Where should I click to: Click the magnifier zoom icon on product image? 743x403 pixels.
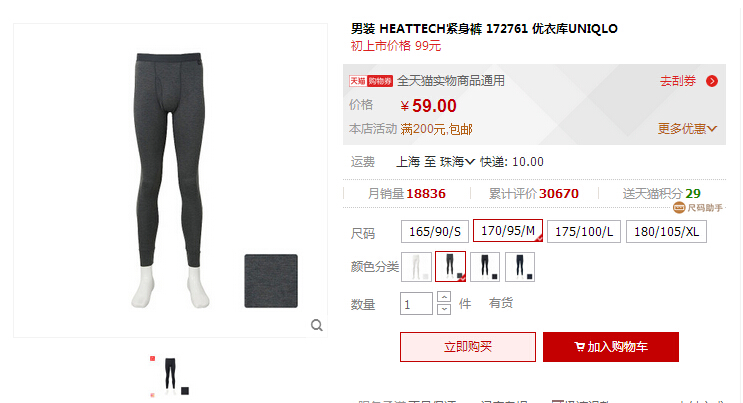(317, 325)
